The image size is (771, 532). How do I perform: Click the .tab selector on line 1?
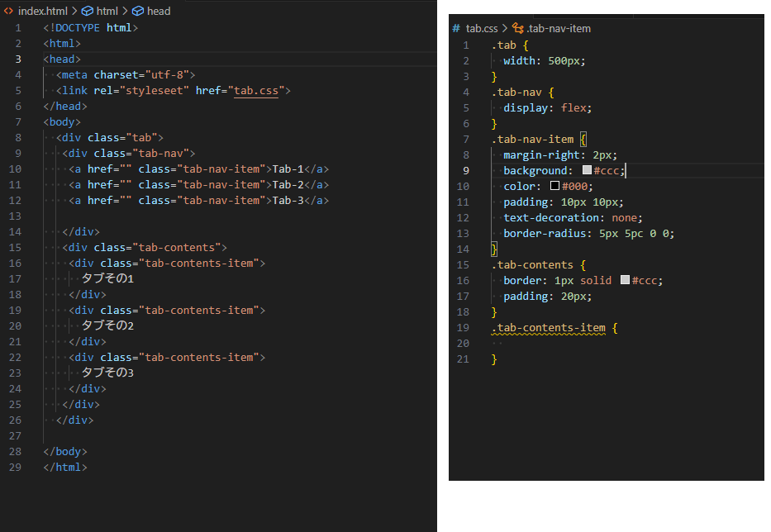point(504,45)
